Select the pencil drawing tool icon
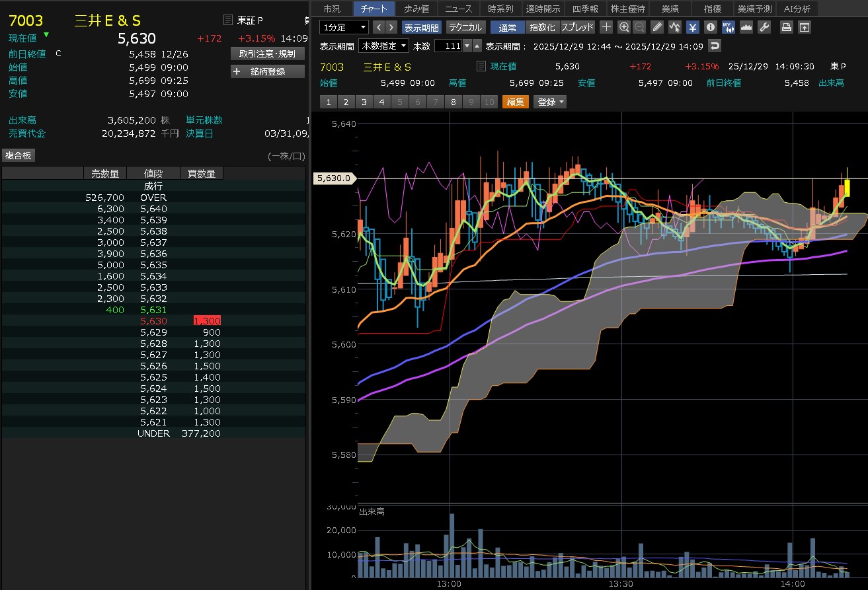 (656, 27)
